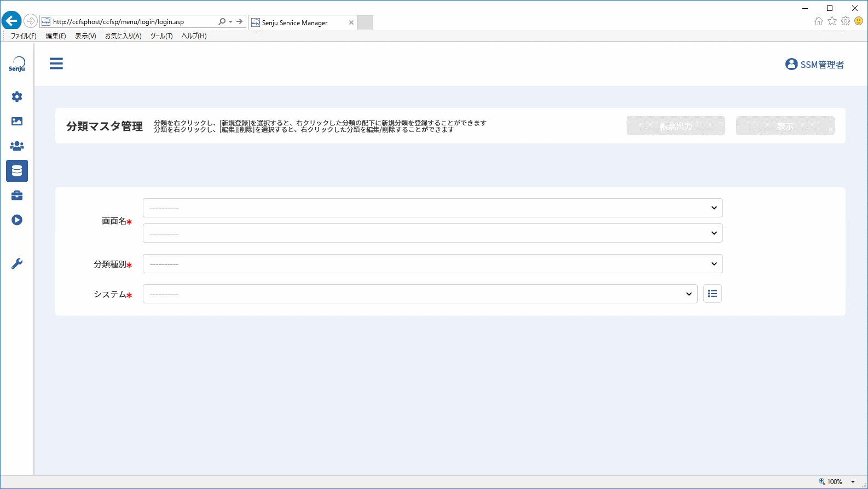Image resolution: width=868 pixels, height=489 pixels.
Task: Select the image picture icon in sidebar
Action: (x=17, y=121)
